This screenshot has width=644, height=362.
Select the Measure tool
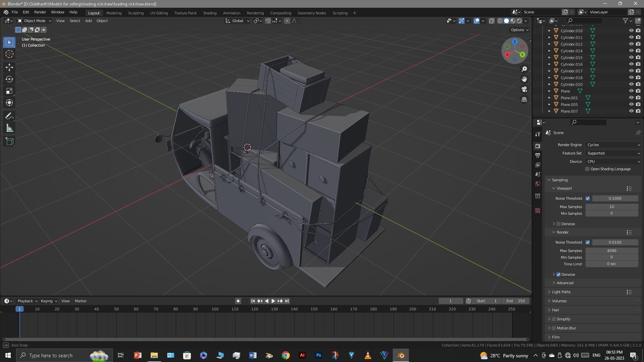coord(9,128)
